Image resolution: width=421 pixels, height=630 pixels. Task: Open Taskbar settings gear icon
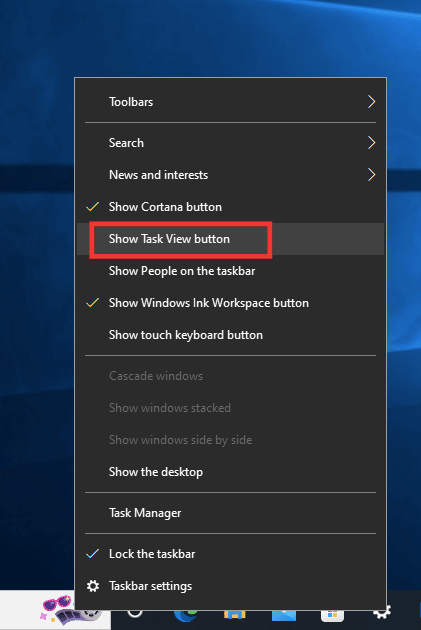93,586
